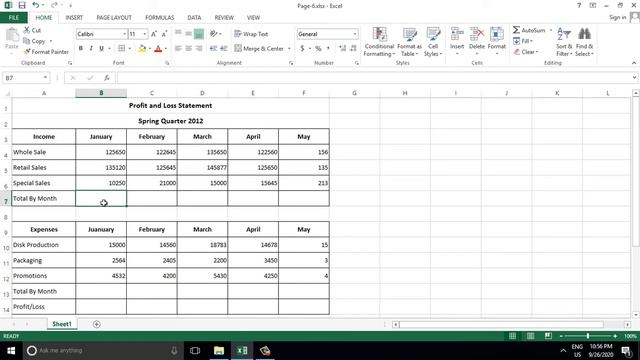Click Increase Decimal icon
Screen dimensions: 640x360
pyautogui.click(x=342, y=49)
